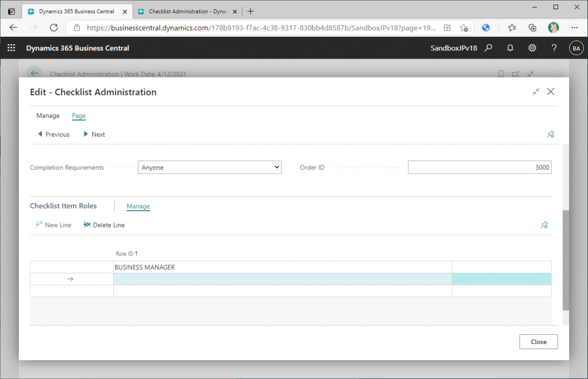
Task: Open the browser ellipsis settings menu
Action: tap(574, 28)
